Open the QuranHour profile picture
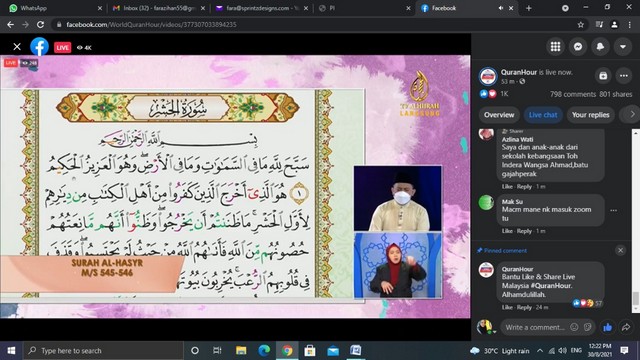 coord(488,76)
